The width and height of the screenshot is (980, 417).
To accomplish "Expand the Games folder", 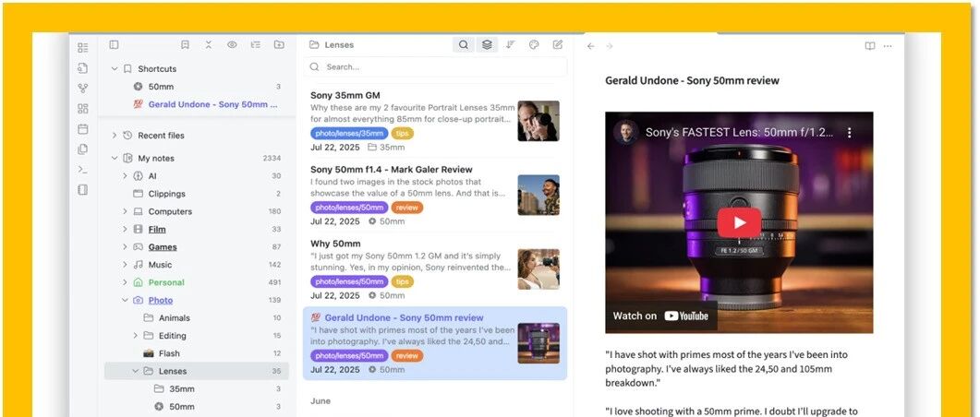I will (125, 247).
